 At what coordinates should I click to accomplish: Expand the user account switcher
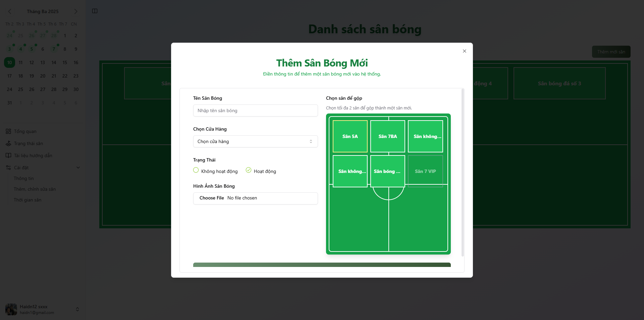click(x=77, y=309)
